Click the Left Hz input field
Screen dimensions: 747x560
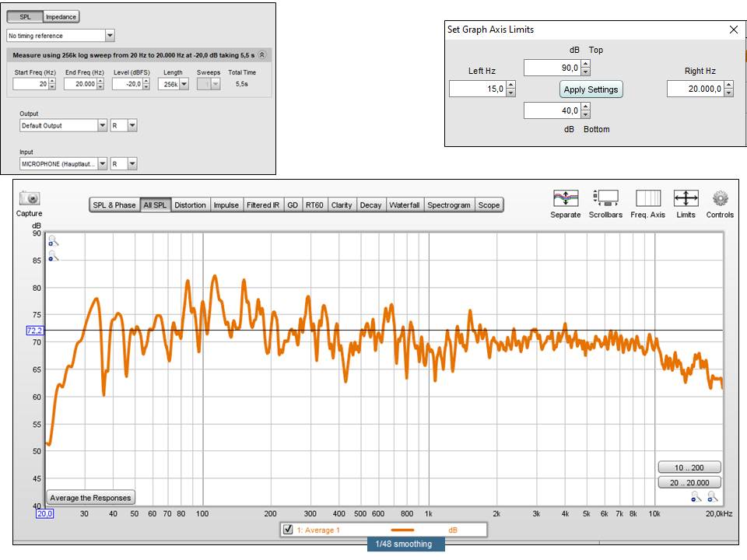(x=477, y=89)
